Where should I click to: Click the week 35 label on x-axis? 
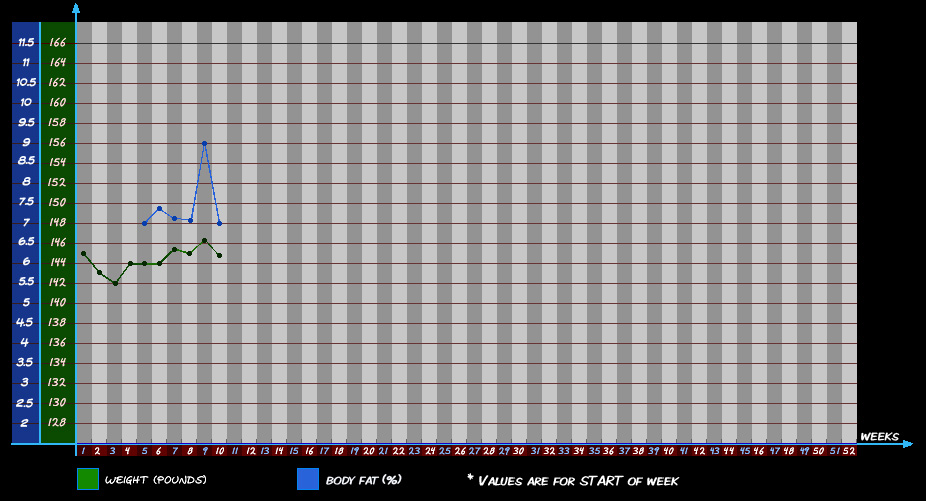pos(594,451)
